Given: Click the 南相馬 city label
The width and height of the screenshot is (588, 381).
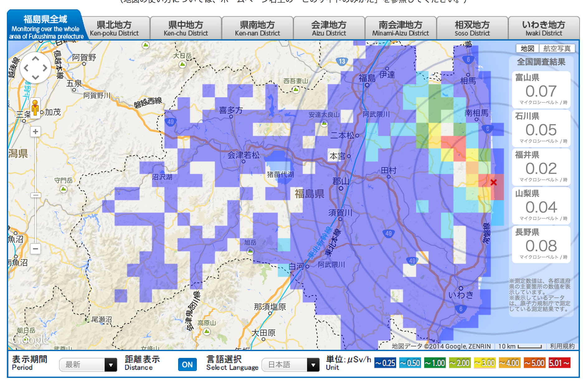Looking at the screenshot, I should tap(477, 113).
